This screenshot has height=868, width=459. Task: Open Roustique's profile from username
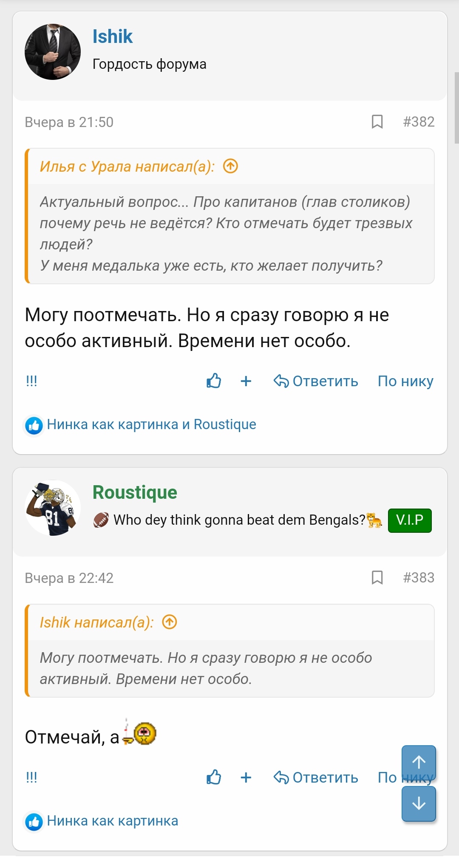click(x=135, y=492)
